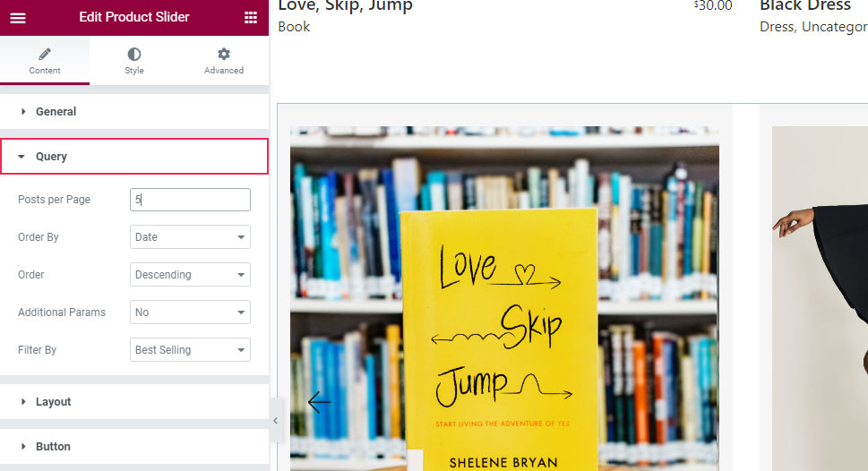This screenshot has width=868, height=471.
Task: Open the Additional Params dropdown
Action: pyautogui.click(x=190, y=313)
